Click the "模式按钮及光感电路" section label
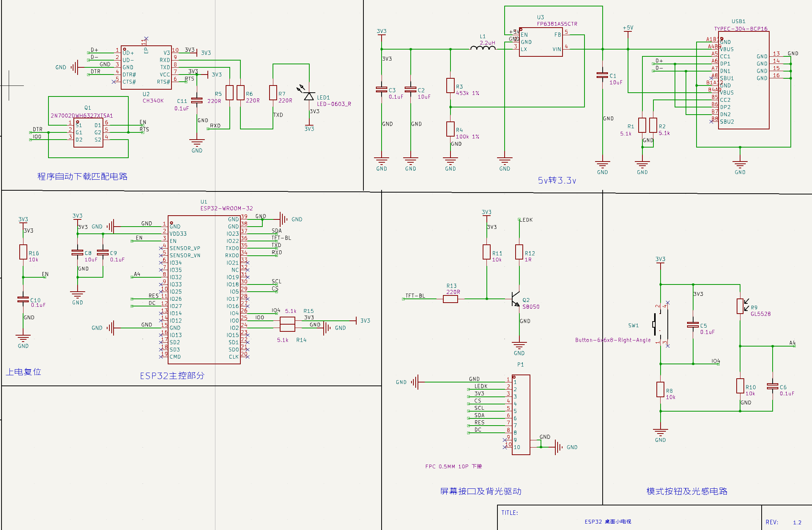 [x=687, y=491]
